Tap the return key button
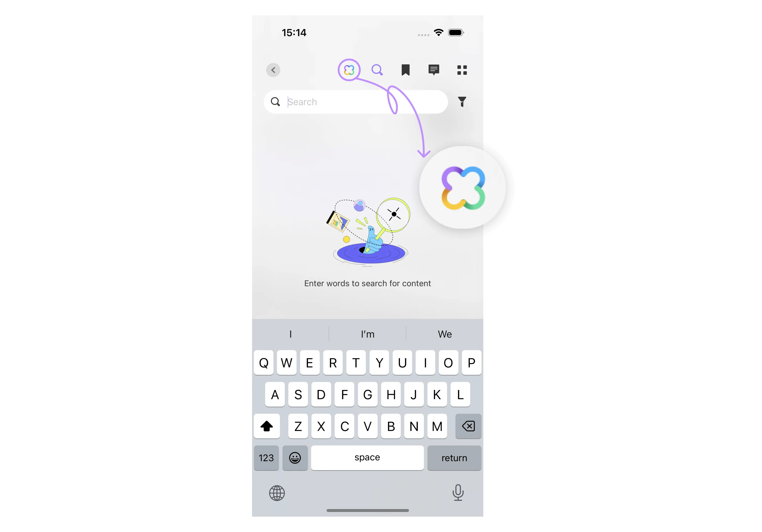 (454, 457)
